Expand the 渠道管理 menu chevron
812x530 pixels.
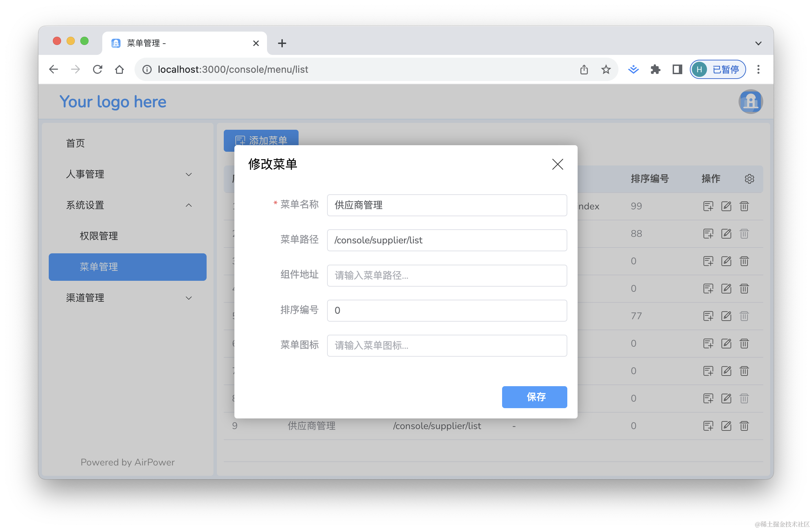pos(189,298)
